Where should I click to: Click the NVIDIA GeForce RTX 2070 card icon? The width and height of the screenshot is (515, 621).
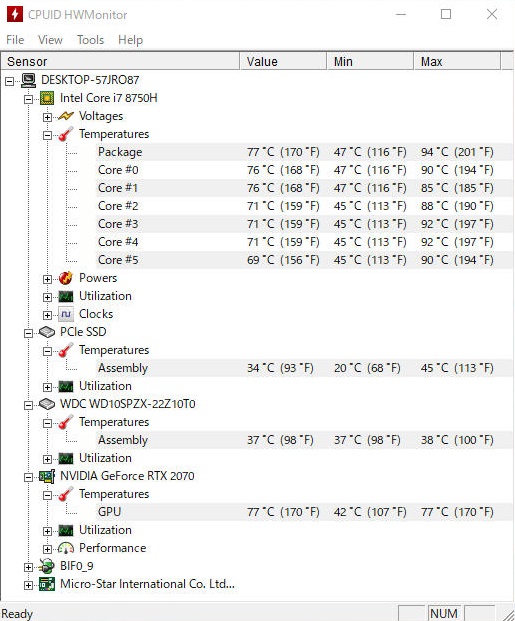pos(47,476)
